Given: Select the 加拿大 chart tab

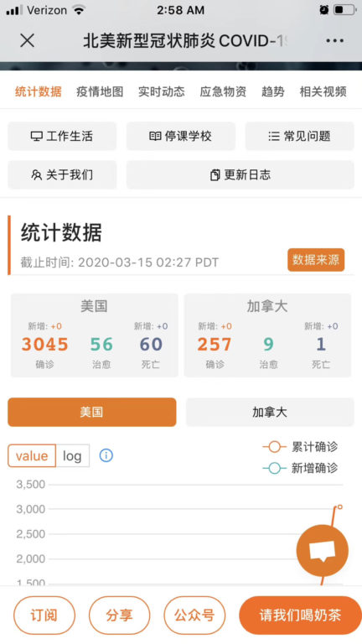Looking at the screenshot, I should pyautogui.click(x=270, y=412).
